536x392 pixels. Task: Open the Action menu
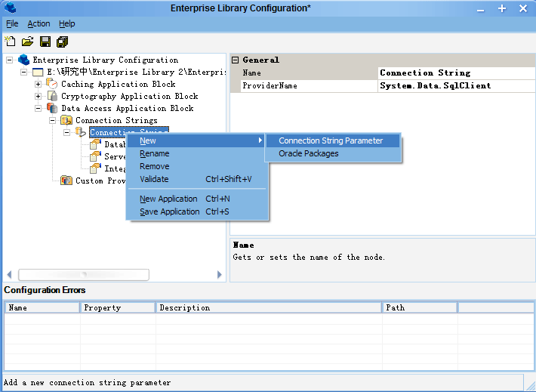[39, 23]
